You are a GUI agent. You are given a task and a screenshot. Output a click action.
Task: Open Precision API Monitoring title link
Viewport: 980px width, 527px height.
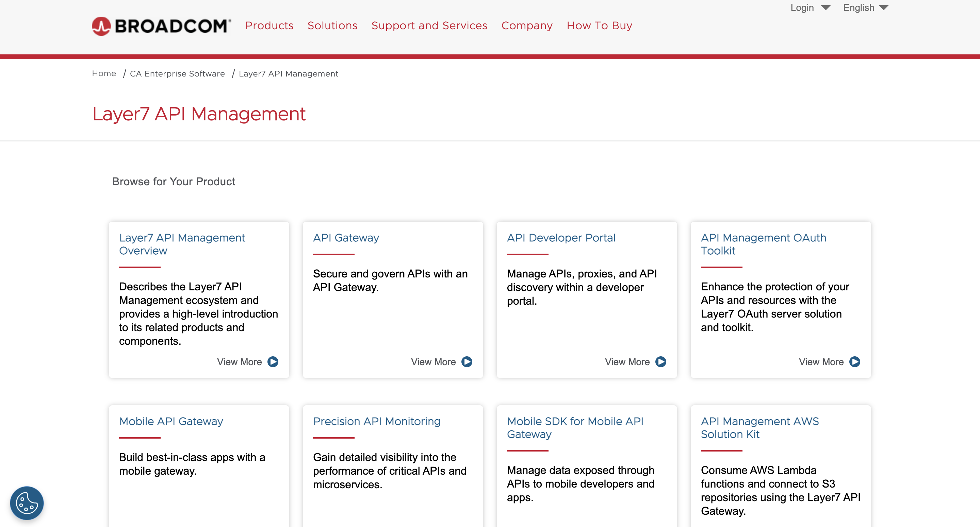[376, 421]
